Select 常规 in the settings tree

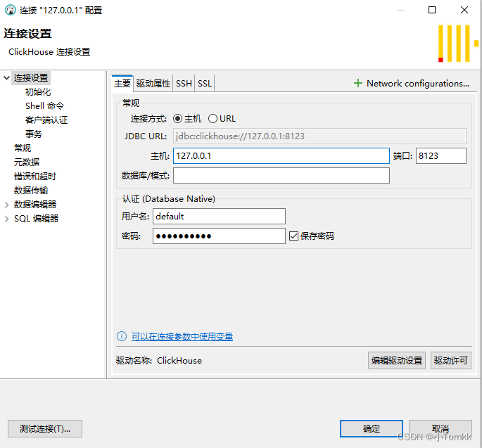click(x=23, y=148)
